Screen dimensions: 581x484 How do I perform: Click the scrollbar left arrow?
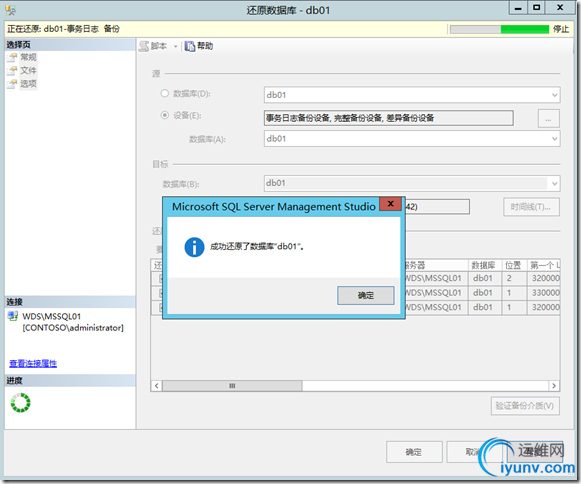tap(156, 386)
